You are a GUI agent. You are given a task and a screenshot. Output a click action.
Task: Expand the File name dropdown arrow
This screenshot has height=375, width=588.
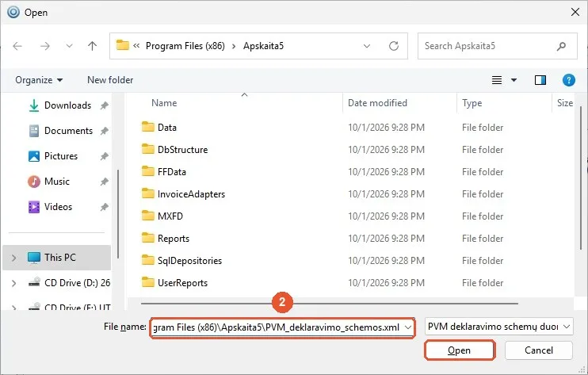(408, 327)
